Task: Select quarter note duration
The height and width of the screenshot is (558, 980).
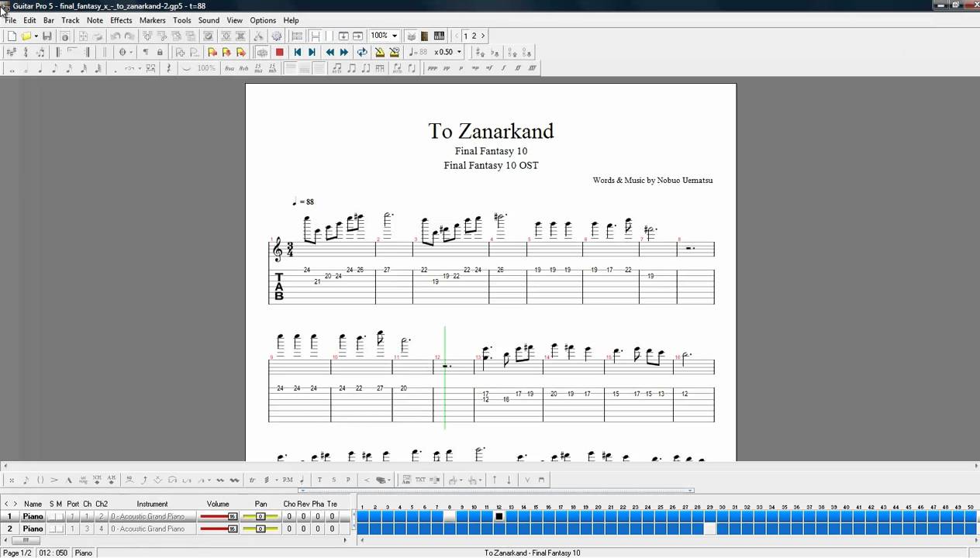Action: [x=40, y=68]
